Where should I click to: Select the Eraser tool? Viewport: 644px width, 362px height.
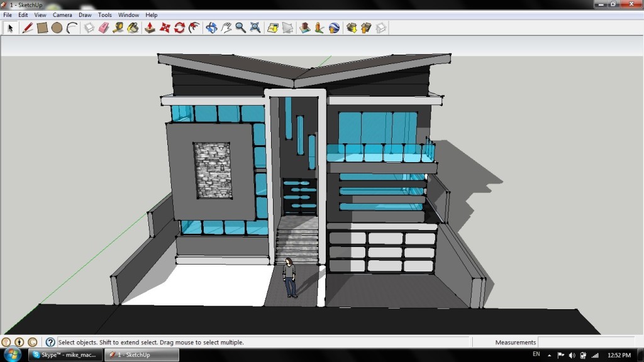104,28
